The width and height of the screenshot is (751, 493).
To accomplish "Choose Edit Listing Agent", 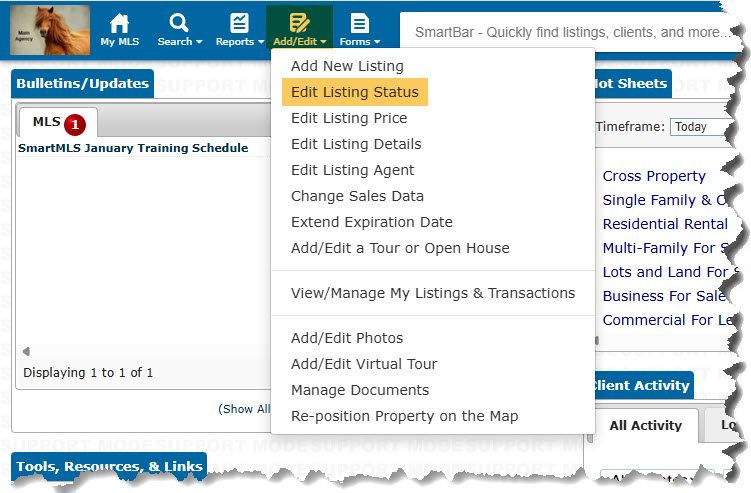I will 353,170.
